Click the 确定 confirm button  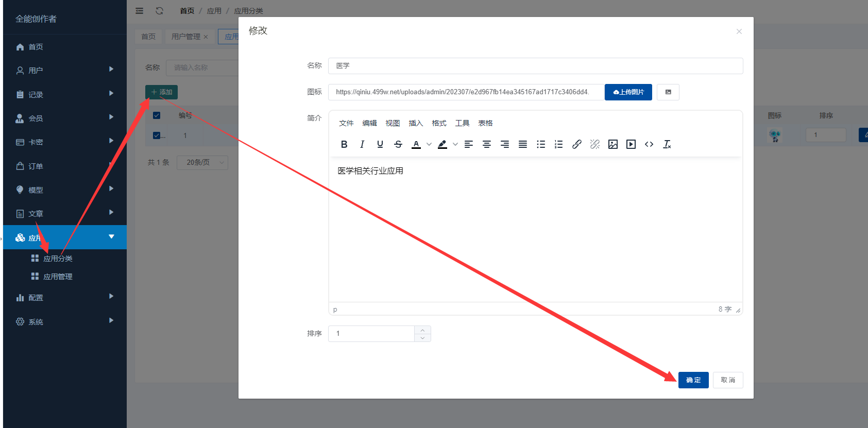pyautogui.click(x=693, y=380)
